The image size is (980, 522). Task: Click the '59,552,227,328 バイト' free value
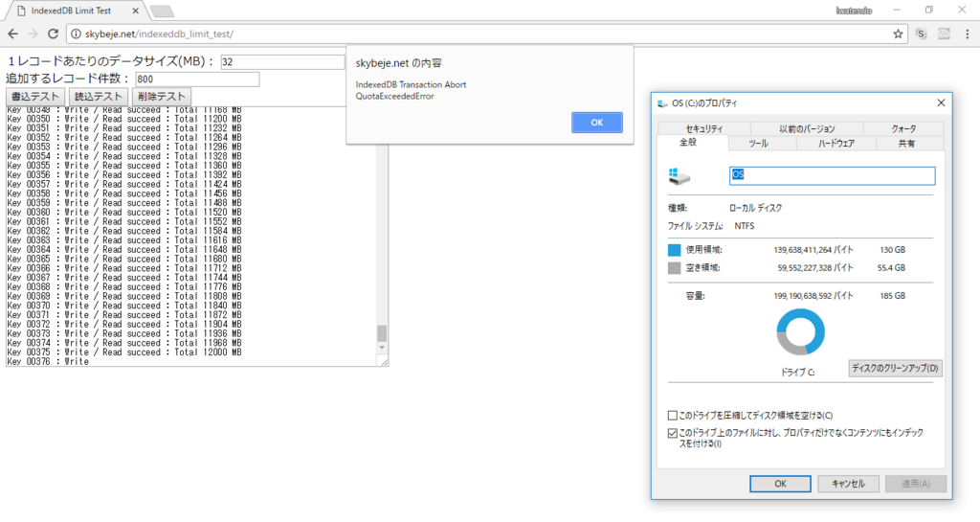tap(815, 267)
